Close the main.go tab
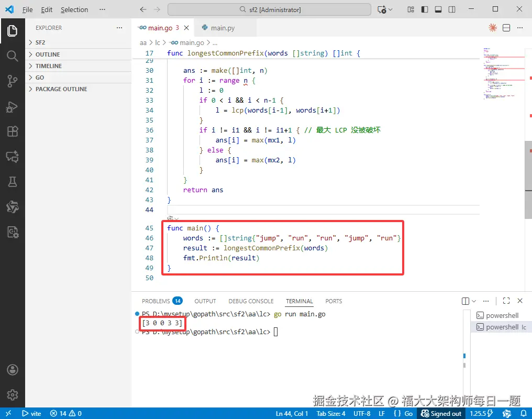532x419 pixels. tap(186, 28)
